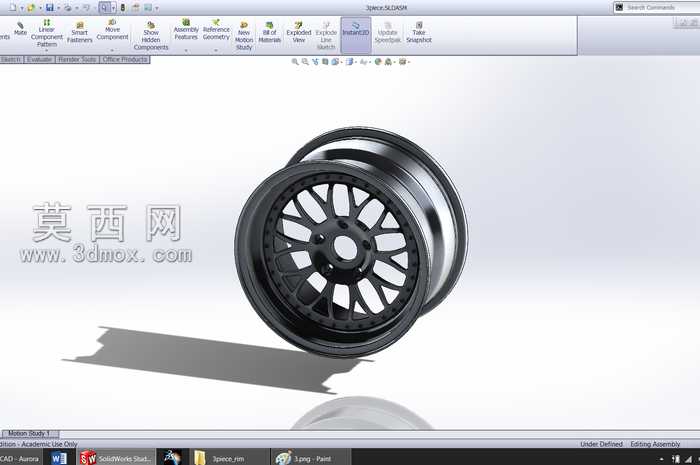Image resolution: width=700 pixels, height=465 pixels.
Task: Open Assembly Features tool
Action: coord(186,29)
